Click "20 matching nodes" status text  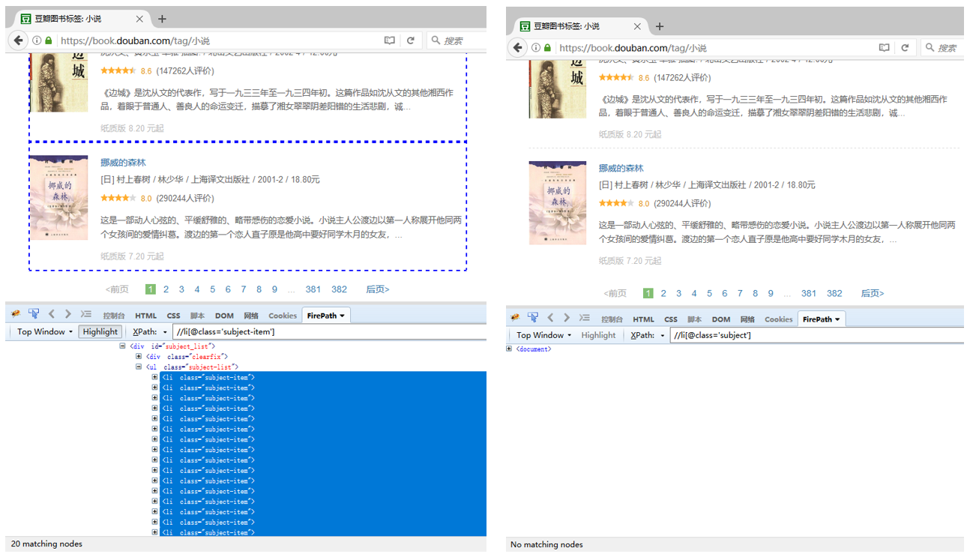point(46,544)
